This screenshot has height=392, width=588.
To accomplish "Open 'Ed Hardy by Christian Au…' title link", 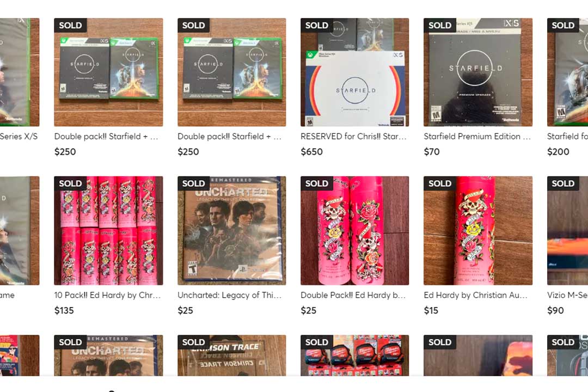I will [x=475, y=295].
